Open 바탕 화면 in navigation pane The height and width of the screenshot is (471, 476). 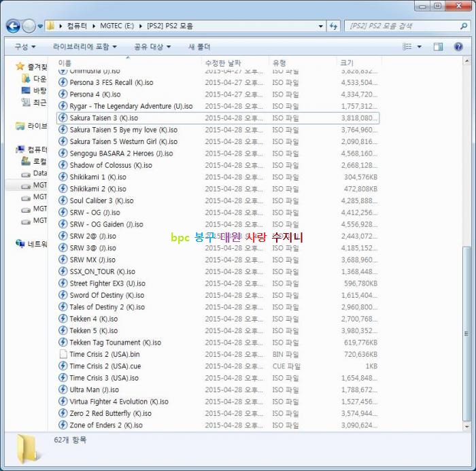tap(34, 90)
